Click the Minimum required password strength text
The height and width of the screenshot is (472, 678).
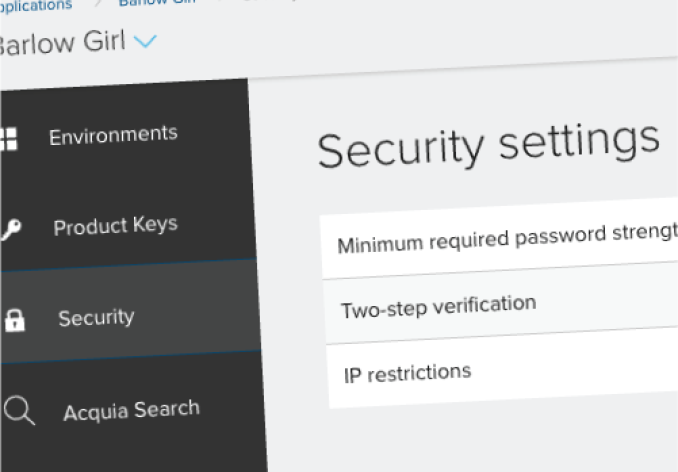pos(507,239)
